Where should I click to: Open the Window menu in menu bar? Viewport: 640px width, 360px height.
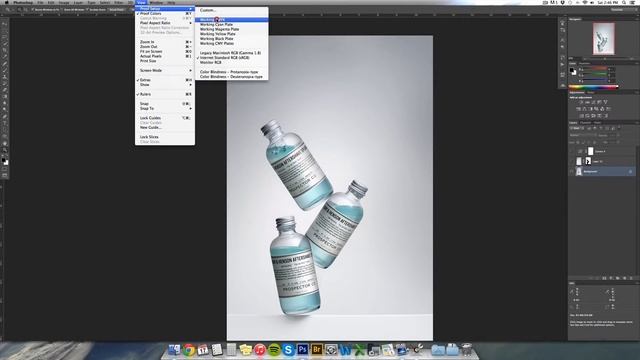(x=156, y=2)
